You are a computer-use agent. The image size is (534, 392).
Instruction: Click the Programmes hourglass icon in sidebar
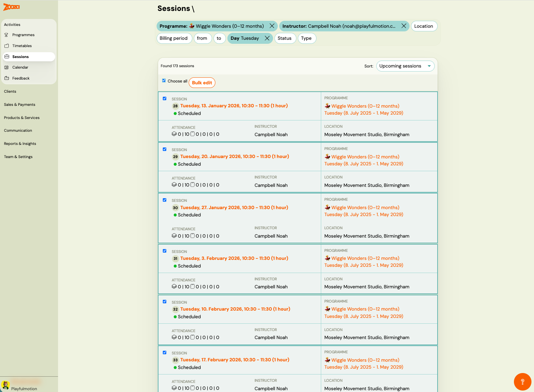(6, 35)
